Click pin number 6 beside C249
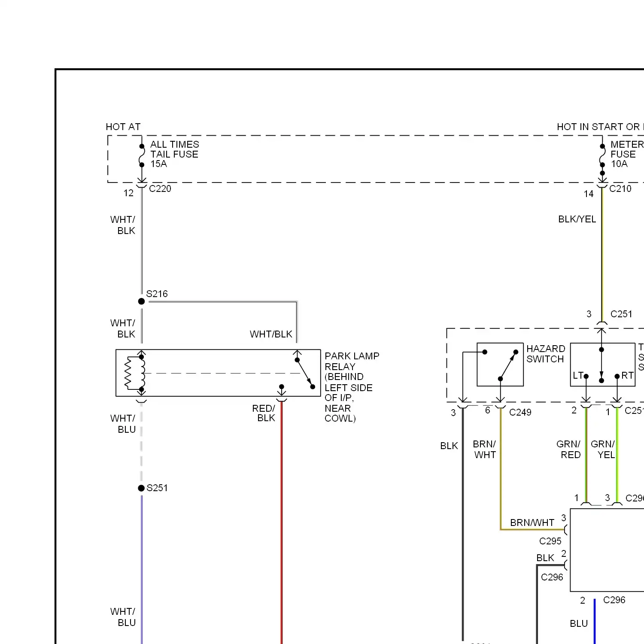This screenshot has width=644, height=644. coord(487,410)
